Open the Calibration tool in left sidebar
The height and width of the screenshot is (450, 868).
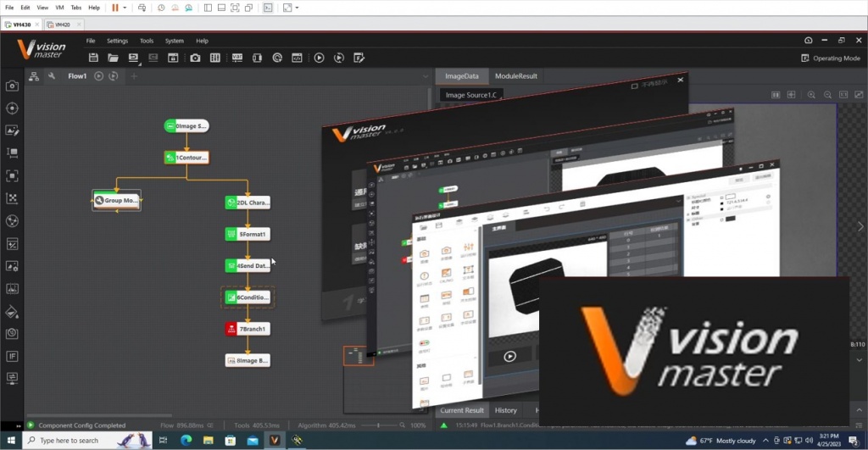(12, 198)
